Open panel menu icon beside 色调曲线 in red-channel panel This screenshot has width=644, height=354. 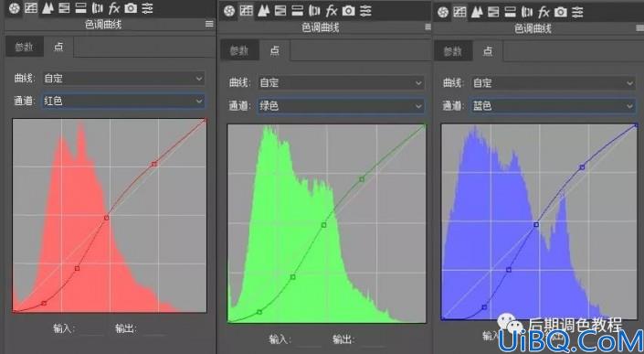tap(209, 25)
